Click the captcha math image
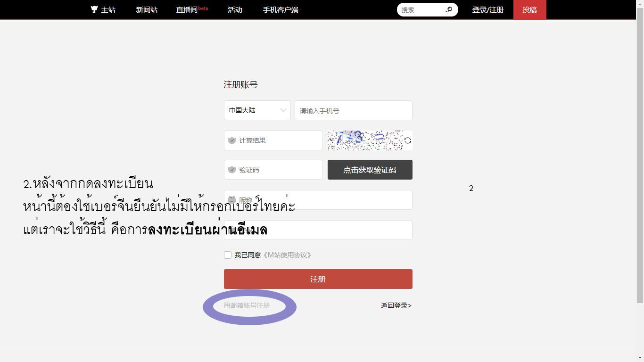Screen dimensions: 644x362 tap(365, 140)
